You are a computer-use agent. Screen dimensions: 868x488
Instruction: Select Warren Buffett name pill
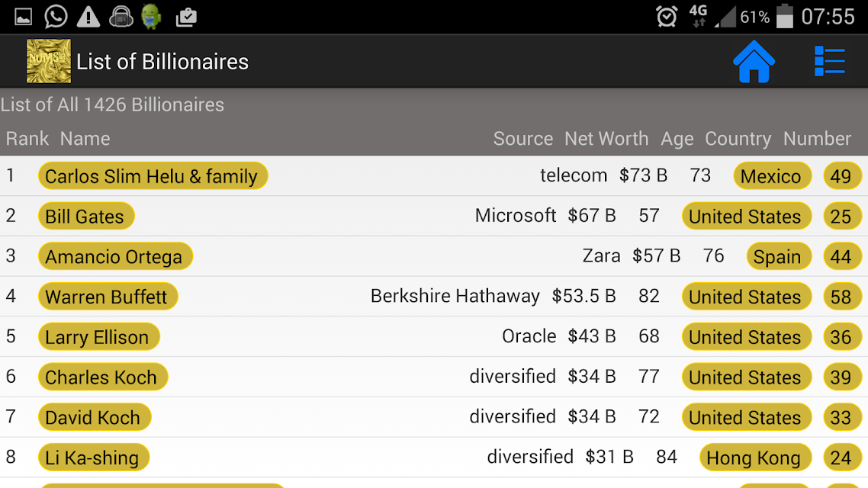[108, 297]
